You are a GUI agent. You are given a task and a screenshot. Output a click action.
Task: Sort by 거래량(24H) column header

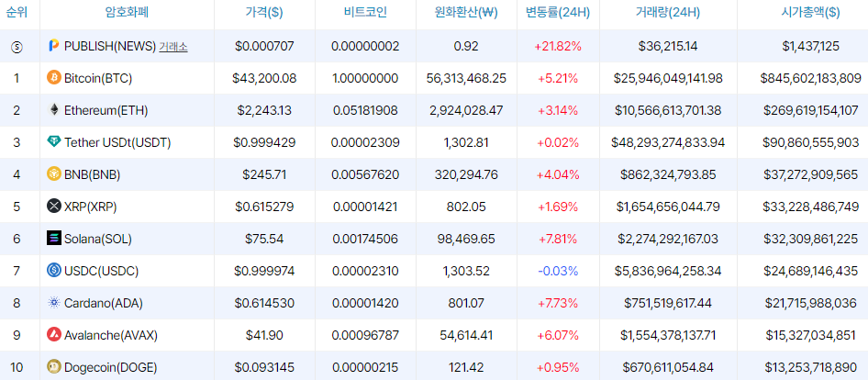[x=668, y=13]
